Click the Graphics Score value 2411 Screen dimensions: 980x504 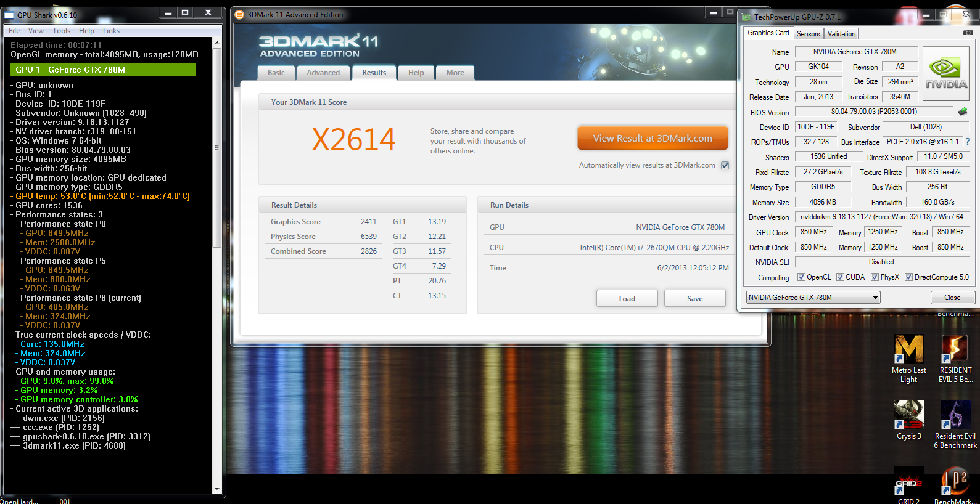[369, 222]
